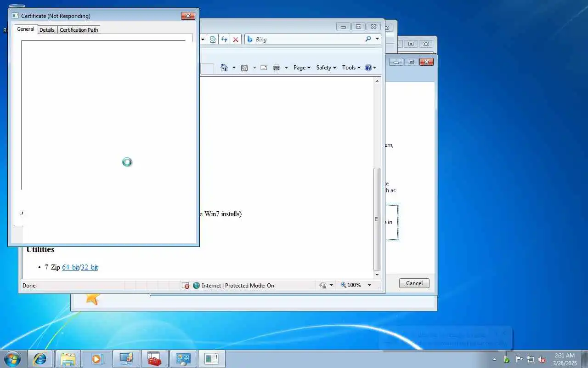The image size is (588, 368).
Task: Open the search provider dropdown arrow
Action: click(x=377, y=39)
